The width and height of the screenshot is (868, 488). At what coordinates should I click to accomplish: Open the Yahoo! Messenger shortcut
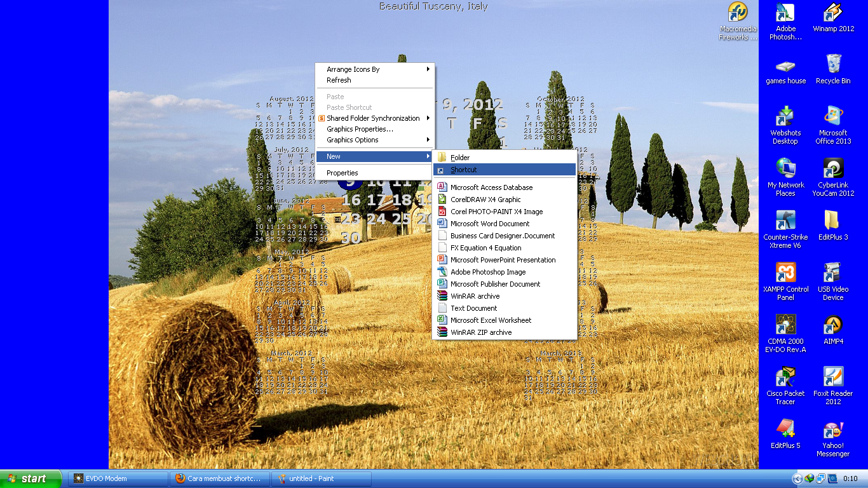coord(833,438)
